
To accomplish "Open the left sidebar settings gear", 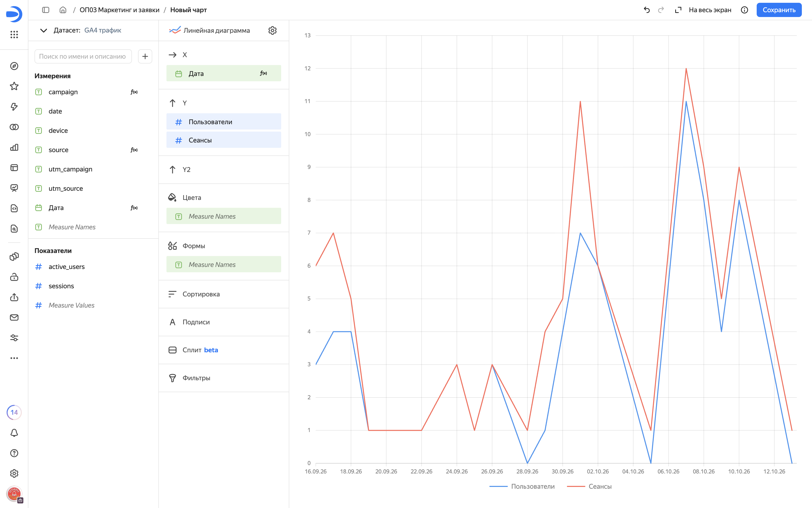I will click(x=14, y=473).
